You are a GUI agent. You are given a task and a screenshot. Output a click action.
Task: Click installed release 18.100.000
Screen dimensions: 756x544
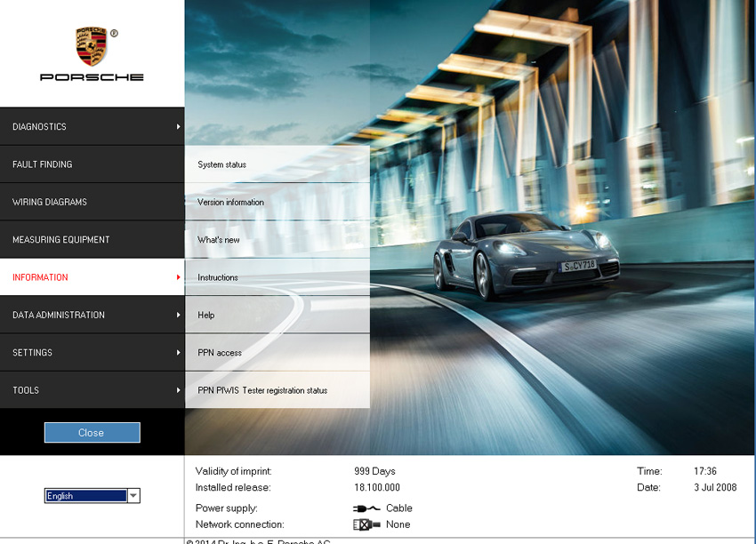(377, 488)
